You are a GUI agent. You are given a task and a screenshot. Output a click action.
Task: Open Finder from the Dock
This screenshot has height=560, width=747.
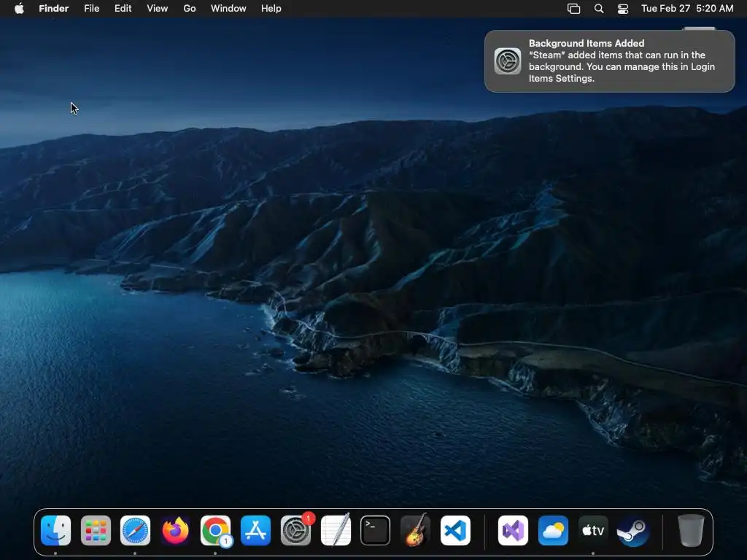[56, 531]
